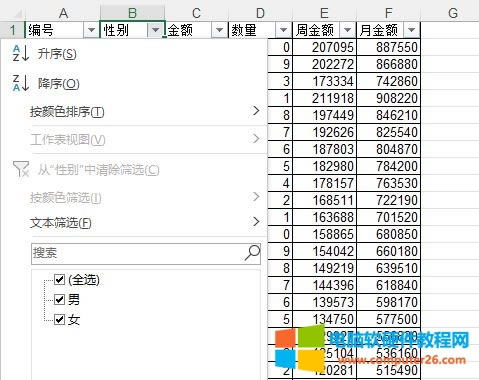Click the select-all corner triangle
Viewport: 479px width, 380px height.
(x=17, y=14)
